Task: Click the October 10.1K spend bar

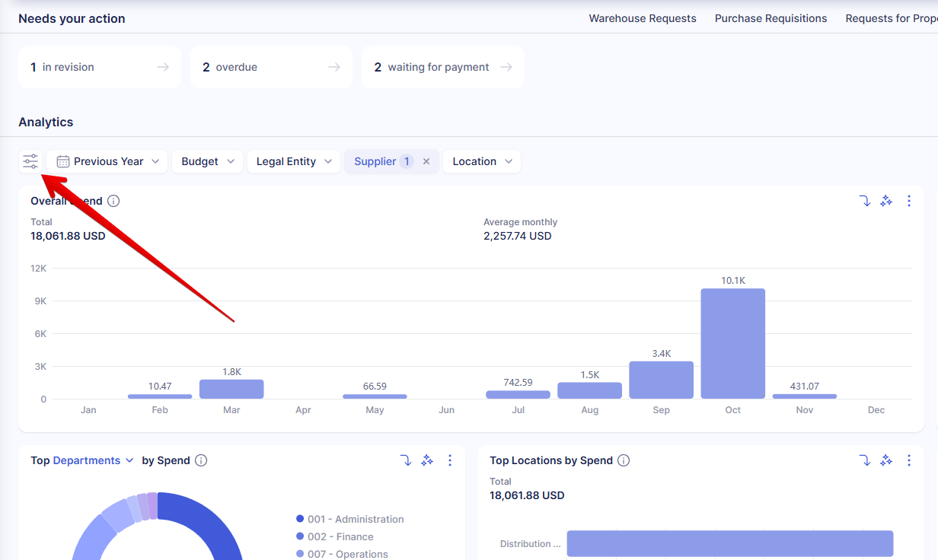Action: (x=732, y=343)
